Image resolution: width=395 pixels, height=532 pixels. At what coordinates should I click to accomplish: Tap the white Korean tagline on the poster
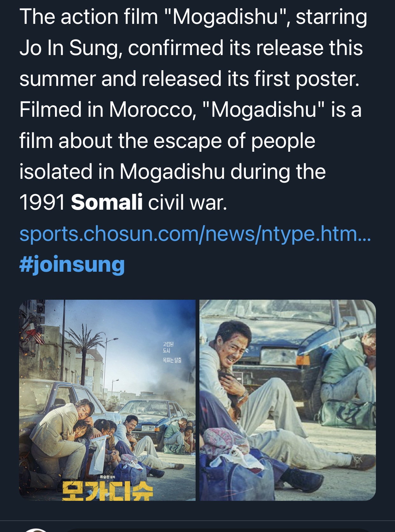(172, 352)
